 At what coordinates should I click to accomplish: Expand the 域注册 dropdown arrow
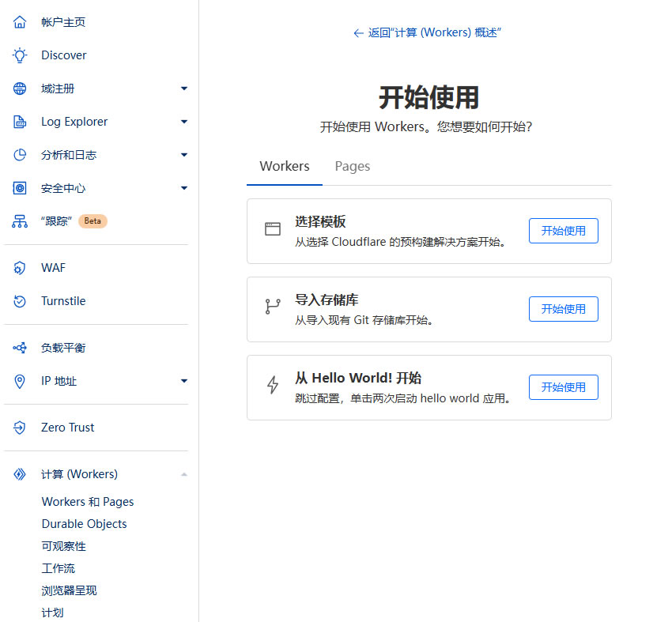(x=184, y=89)
